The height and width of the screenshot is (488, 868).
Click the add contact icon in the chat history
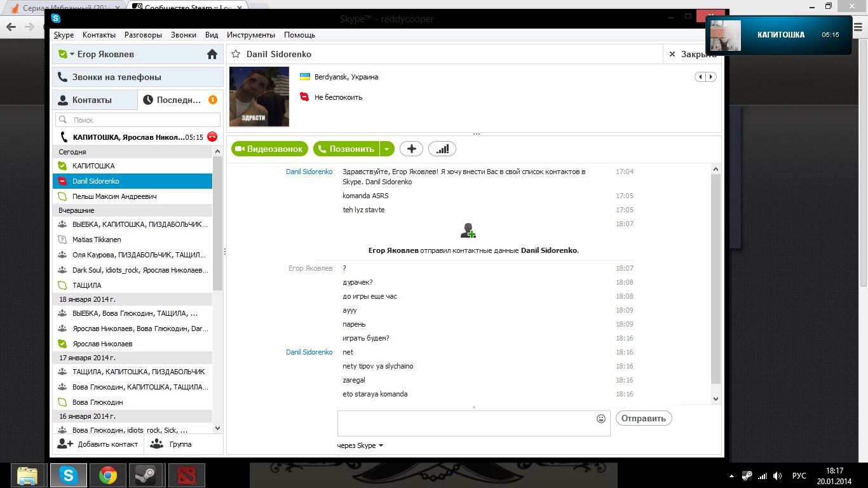point(469,231)
